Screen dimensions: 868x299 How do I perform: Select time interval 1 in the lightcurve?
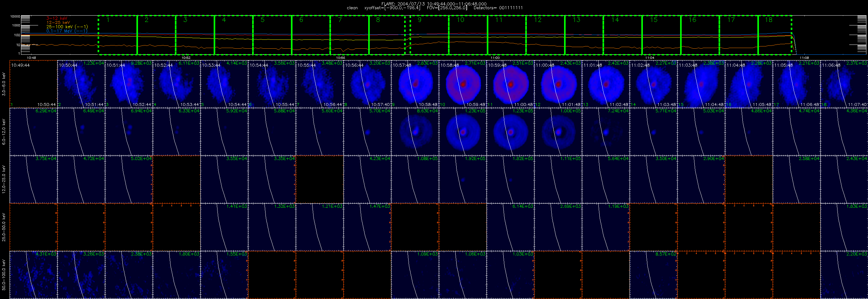click(x=118, y=35)
